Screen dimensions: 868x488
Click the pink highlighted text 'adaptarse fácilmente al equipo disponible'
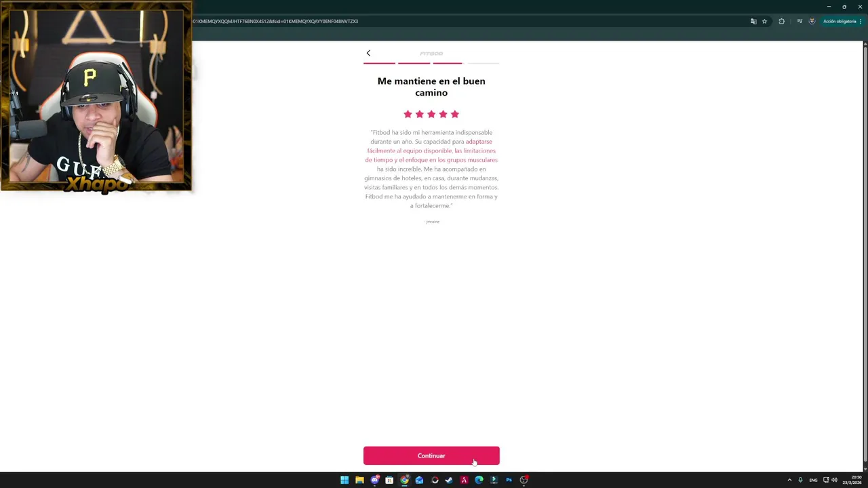pos(431,146)
